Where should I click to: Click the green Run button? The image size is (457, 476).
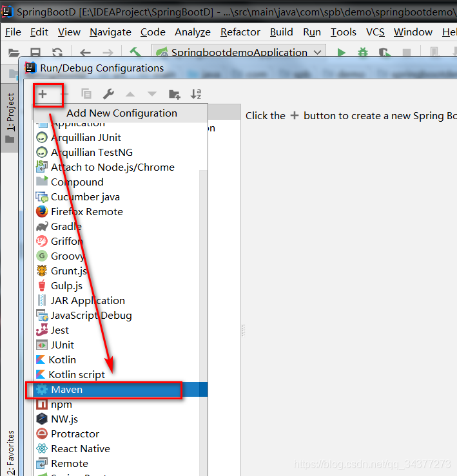pyautogui.click(x=342, y=53)
